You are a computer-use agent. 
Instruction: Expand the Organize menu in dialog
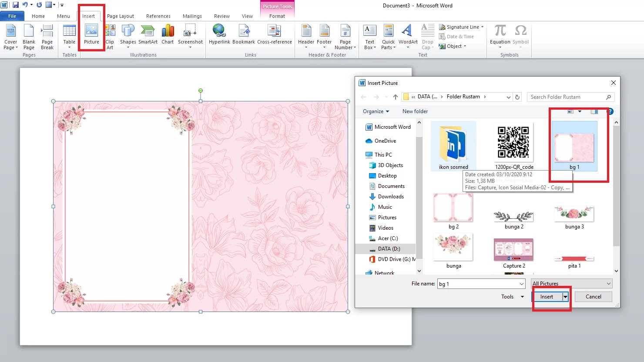pyautogui.click(x=376, y=111)
